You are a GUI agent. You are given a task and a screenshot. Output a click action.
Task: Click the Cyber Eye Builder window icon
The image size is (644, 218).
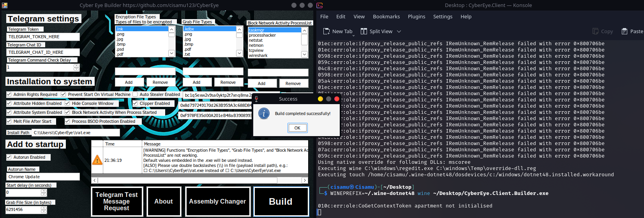click(5, 5)
